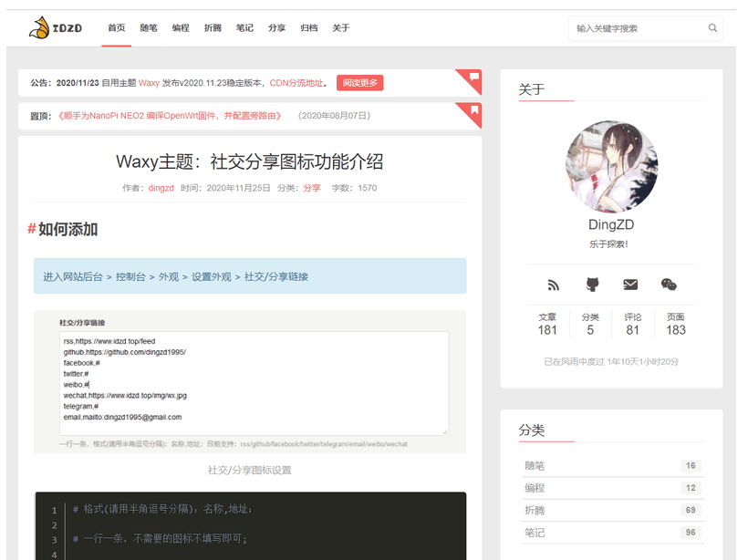Screen dimensions: 748x560
Task: Click the 文章 181 stat
Action: pos(547,324)
